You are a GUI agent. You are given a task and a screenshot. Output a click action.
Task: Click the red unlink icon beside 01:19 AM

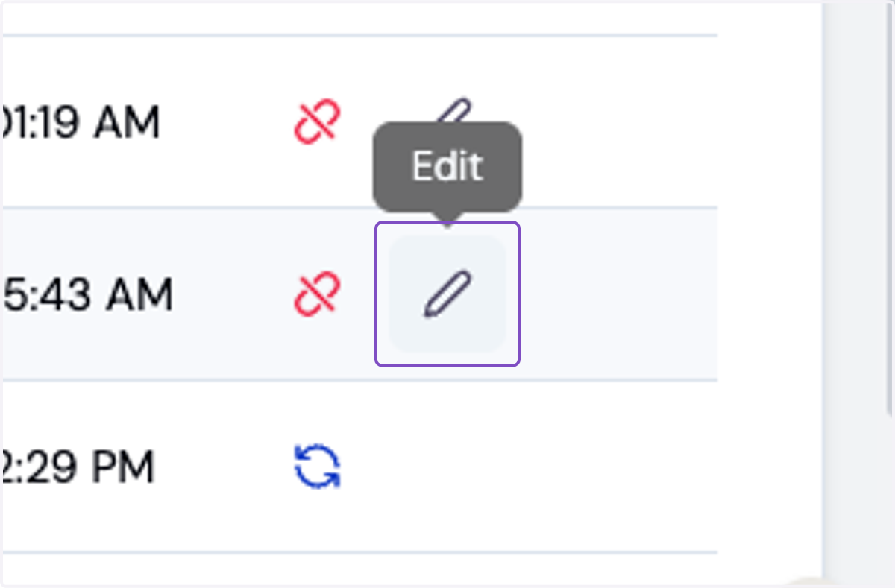(x=317, y=122)
